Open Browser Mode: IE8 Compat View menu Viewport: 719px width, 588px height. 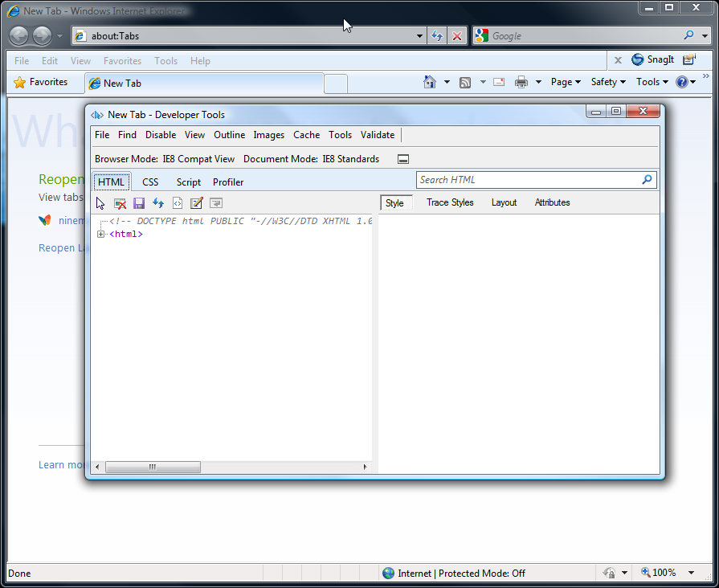point(165,159)
